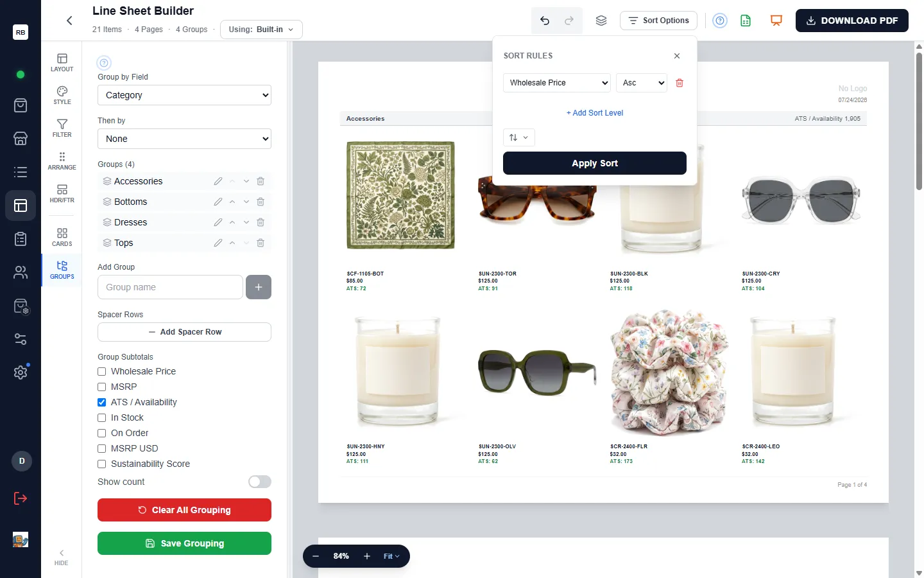Image resolution: width=924 pixels, height=578 pixels.
Task: Check the Wholesale Price subtotal checkbox
Action: tap(101, 371)
